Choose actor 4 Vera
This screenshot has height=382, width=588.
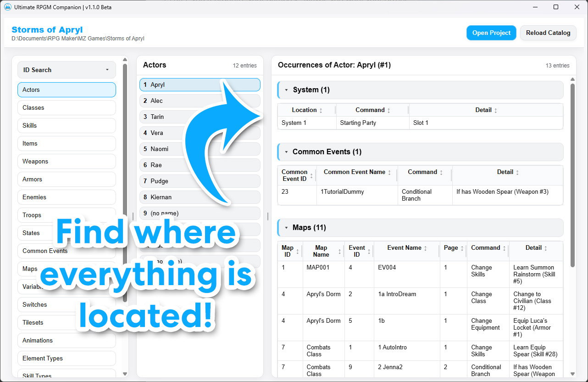(x=200, y=133)
